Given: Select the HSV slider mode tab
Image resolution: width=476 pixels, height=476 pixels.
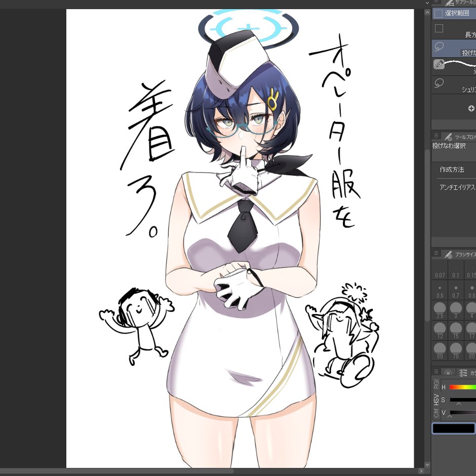Looking at the screenshot, I should [x=436, y=400].
